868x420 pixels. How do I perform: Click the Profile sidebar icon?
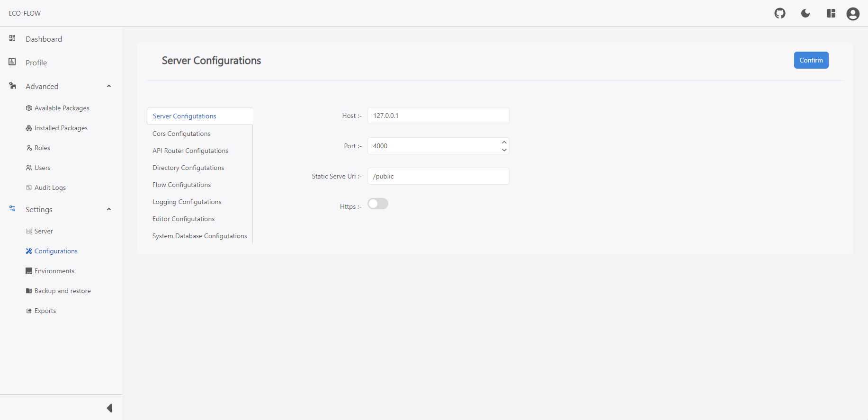coord(12,62)
